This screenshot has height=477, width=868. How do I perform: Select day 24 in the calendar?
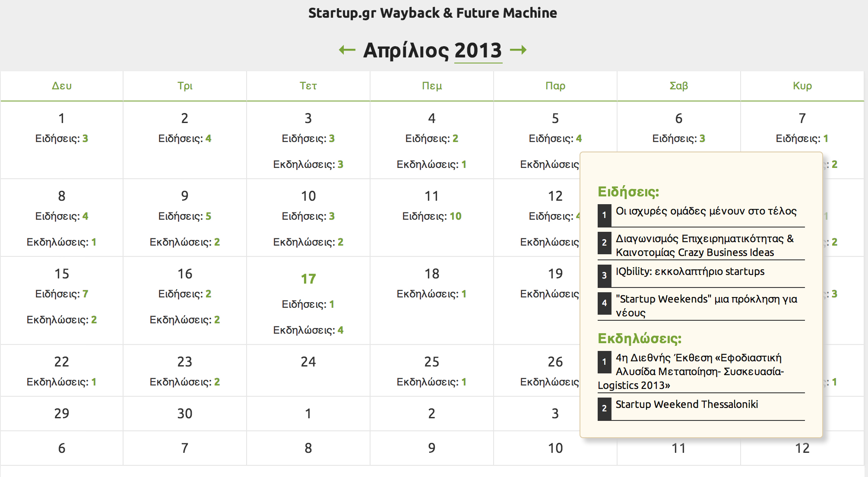click(x=308, y=362)
